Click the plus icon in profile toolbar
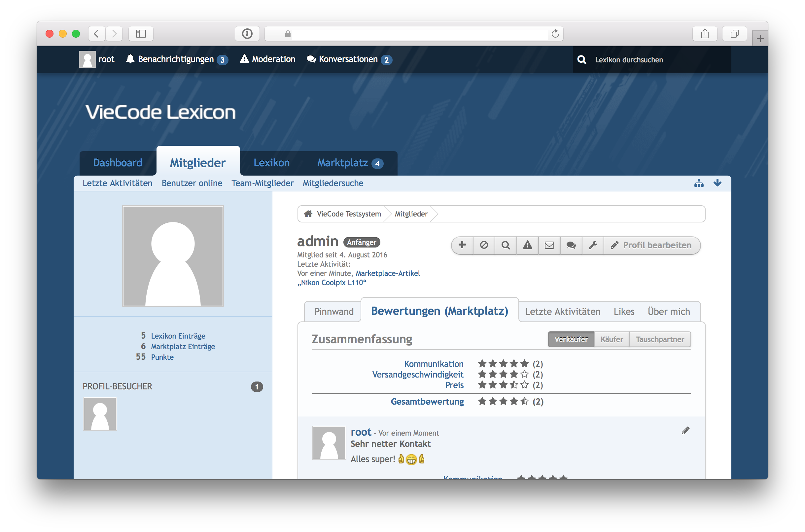The width and height of the screenshot is (805, 532). (462, 245)
